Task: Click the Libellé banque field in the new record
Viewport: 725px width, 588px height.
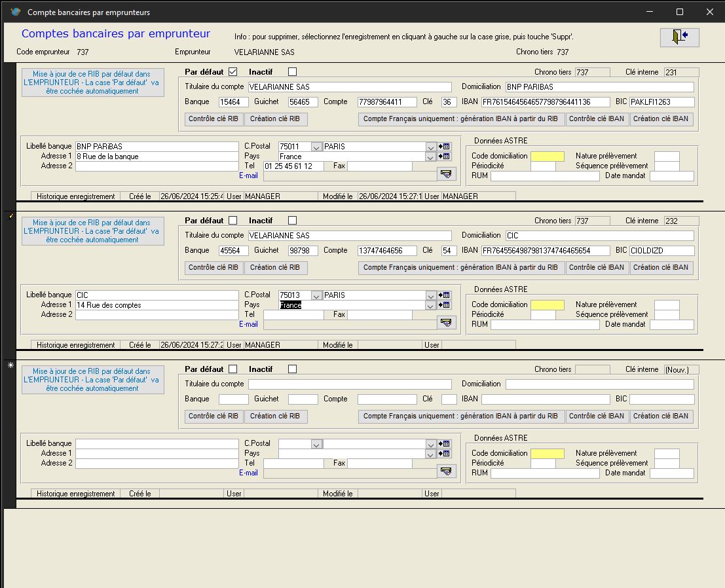Action: 157,444
